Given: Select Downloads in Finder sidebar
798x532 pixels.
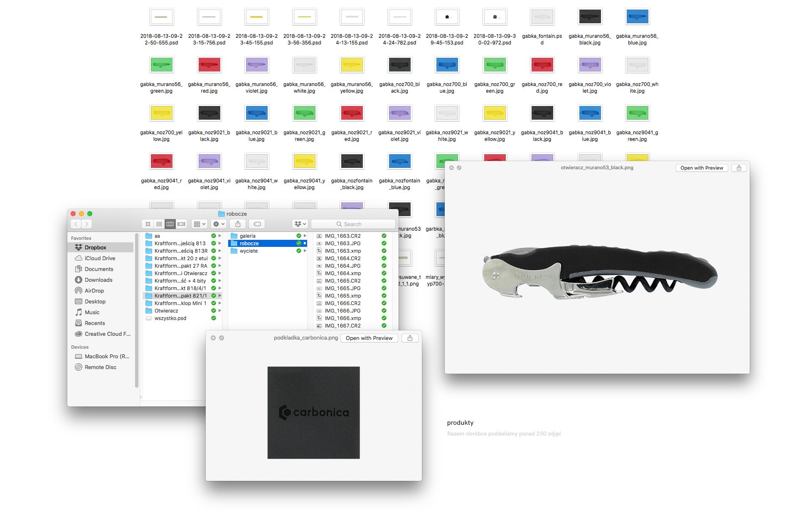Looking at the screenshot, I should point(99,280).
